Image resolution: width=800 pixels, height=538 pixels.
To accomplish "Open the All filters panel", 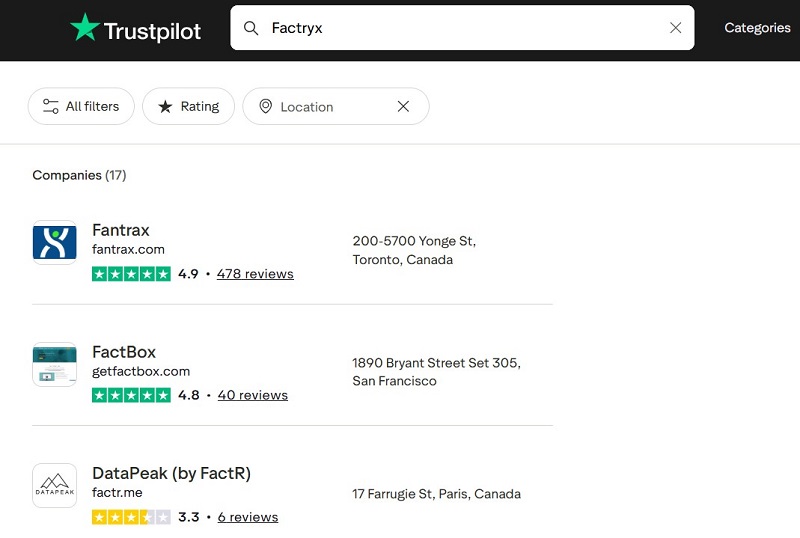I will 81,107.
